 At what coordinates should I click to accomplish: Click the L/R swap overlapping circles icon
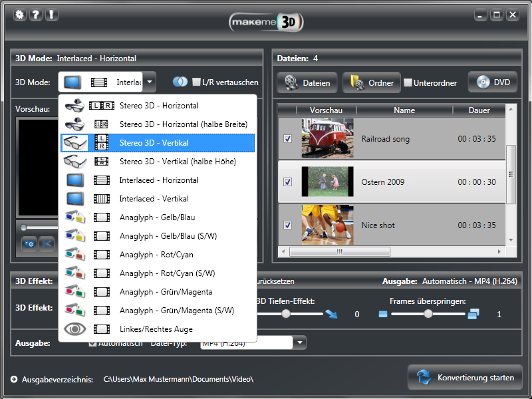click(x=180, y=82)
